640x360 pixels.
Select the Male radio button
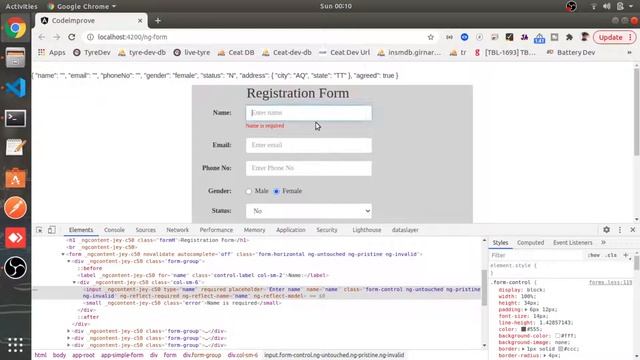249,191
